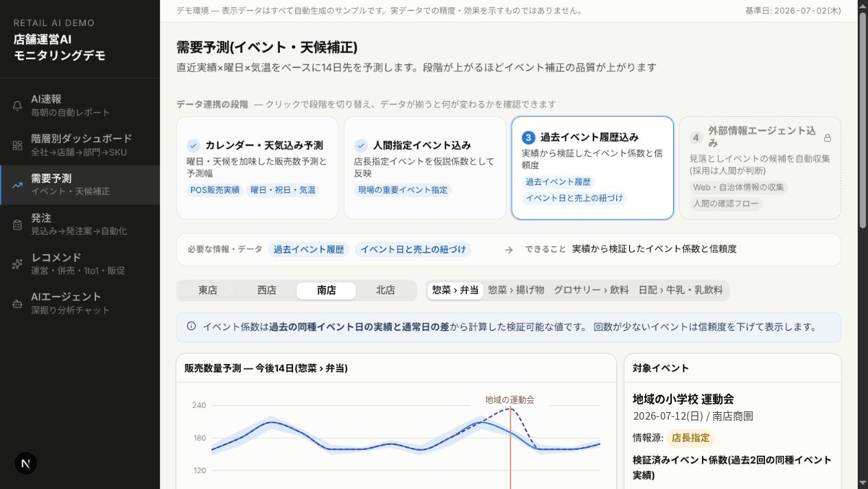Click the 店長指定 source badge
The height and width of the screenshot is (489, 868).
click(690, 437)
